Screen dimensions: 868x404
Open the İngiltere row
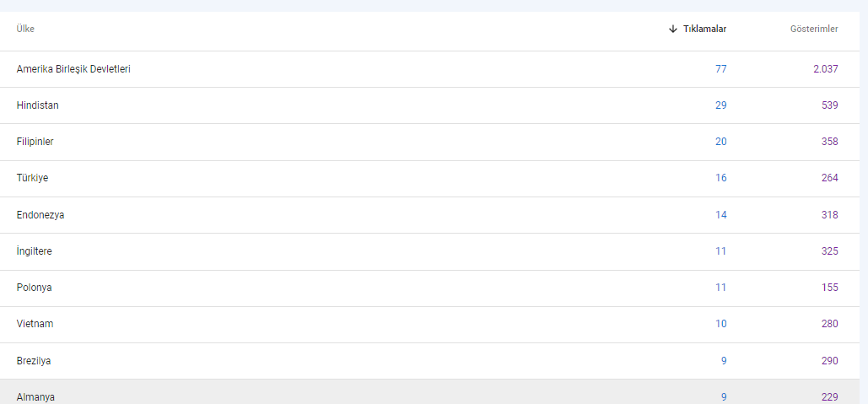[x=429, y=251]
